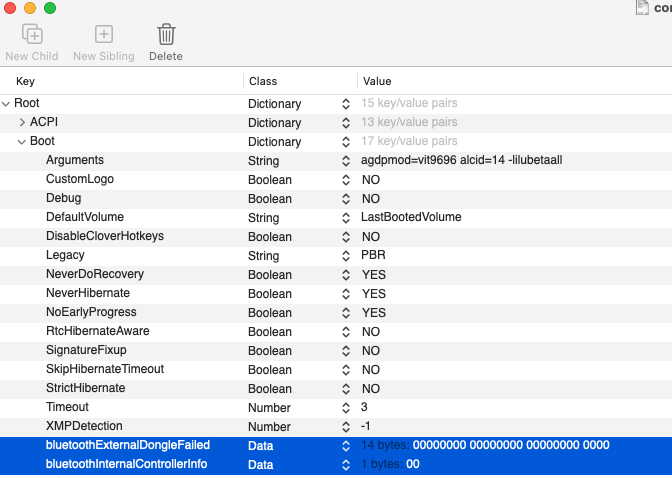The height and width of the screenshot is (478, 672).
Task: Click the 14 bytes data value
Action: click(x=485, y=445)
